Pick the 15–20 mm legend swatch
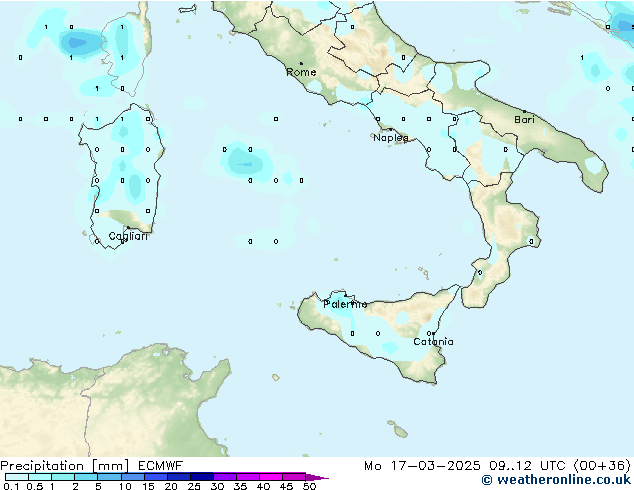Viewport: 634px width, 490px height. tap(156, 477)
